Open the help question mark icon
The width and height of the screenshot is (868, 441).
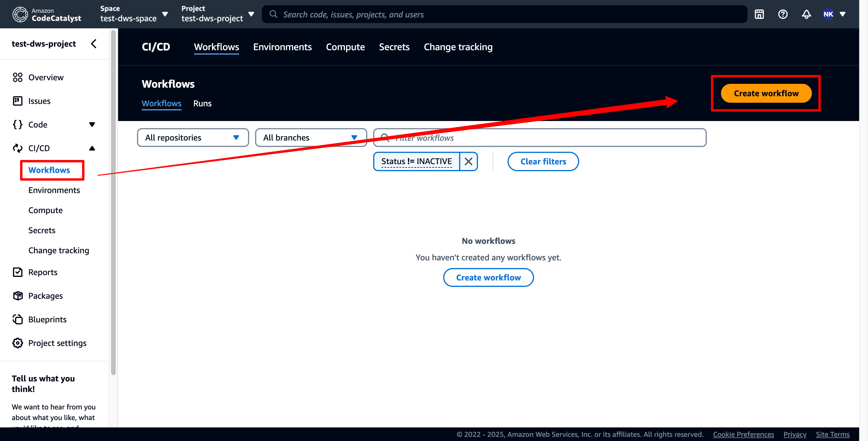coord(783,14)
